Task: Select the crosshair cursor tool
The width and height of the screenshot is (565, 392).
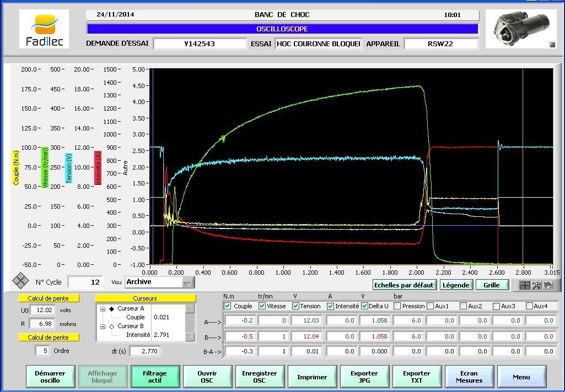Action: coord(525,285)
